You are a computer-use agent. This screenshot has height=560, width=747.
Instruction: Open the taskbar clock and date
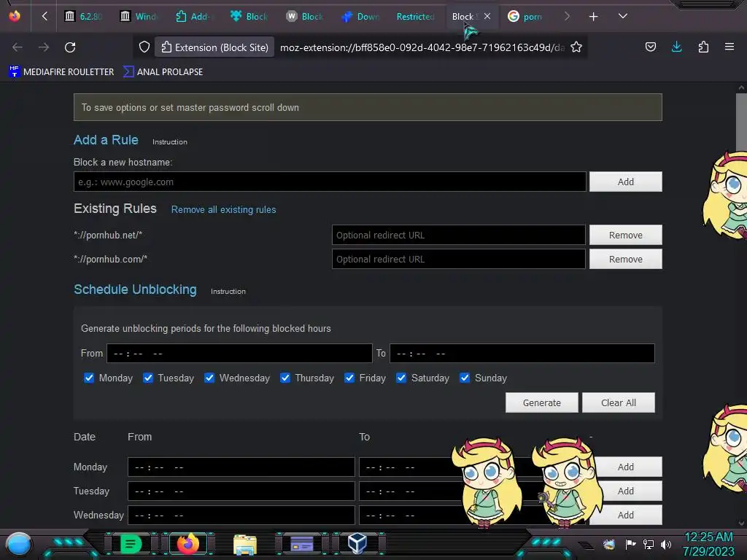[708, 544]
